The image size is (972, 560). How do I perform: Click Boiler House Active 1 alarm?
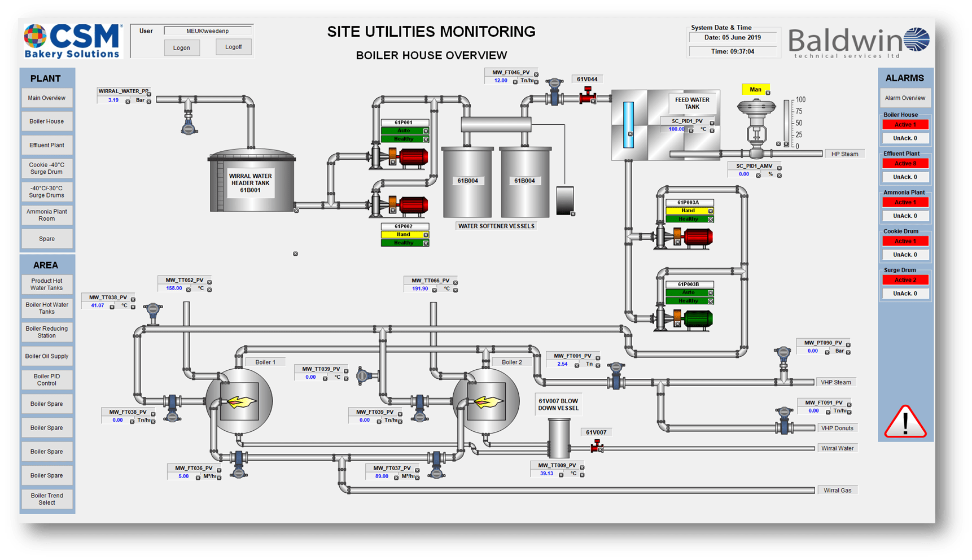click(x=905, y=125)
